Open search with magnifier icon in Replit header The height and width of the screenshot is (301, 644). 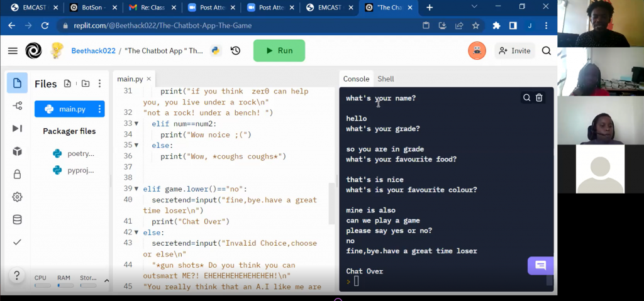tap(547, 51)
